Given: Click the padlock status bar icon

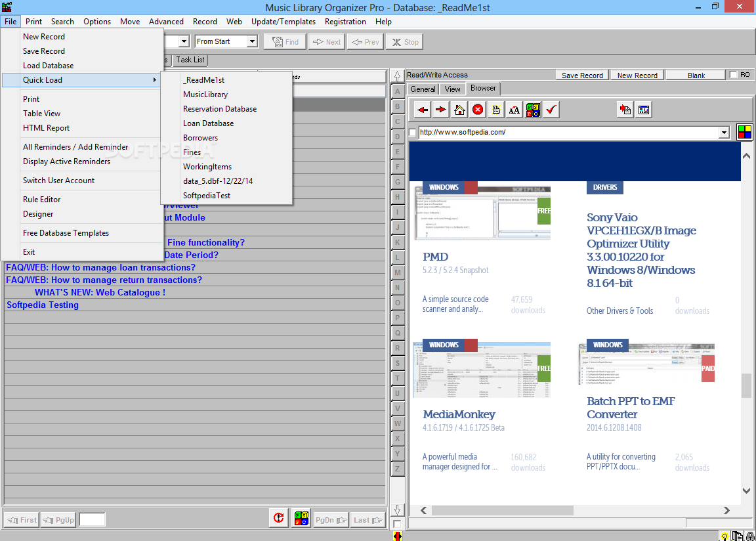Looking at the screenshot, I should click(750, 536).
